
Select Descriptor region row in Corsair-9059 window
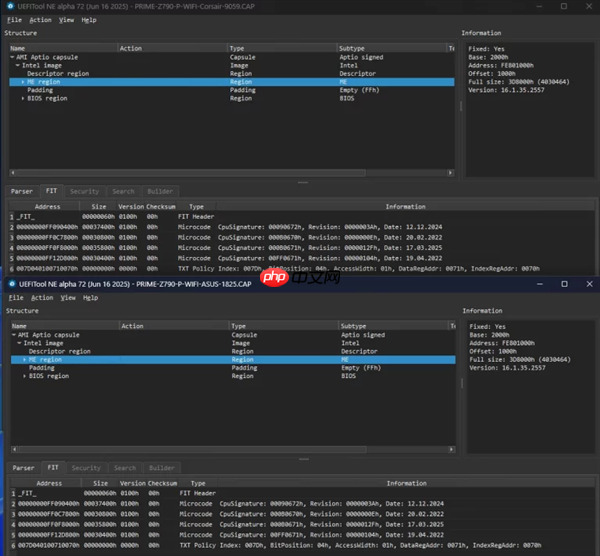click(x=57, y=73)
